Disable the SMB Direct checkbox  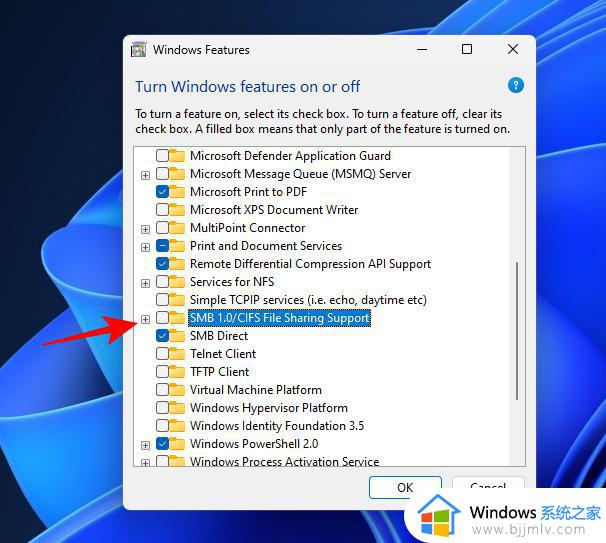coord(162,335)
